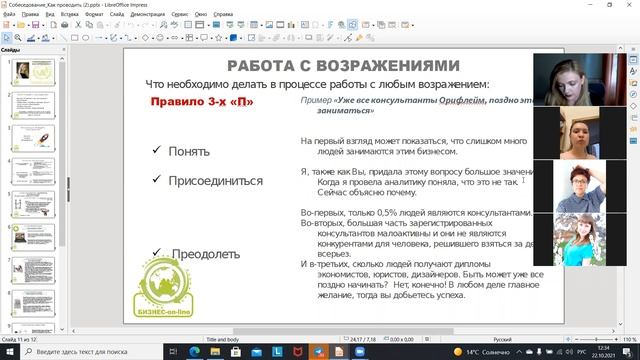The height and width of the screenshot is (360, 640).
Task: Select slide 1 thumbnail in panel
Action: coord(33,72)
